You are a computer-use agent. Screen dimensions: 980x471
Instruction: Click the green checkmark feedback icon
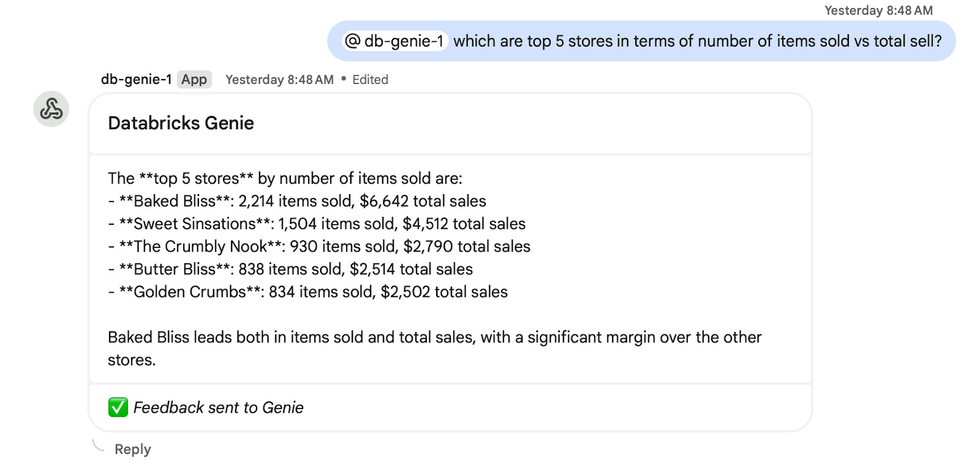point(118,407)
